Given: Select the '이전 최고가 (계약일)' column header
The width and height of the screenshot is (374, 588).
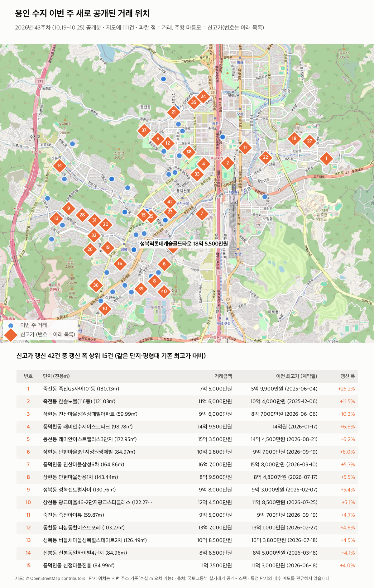Looking at the screenshot, I should coord(297,376).
